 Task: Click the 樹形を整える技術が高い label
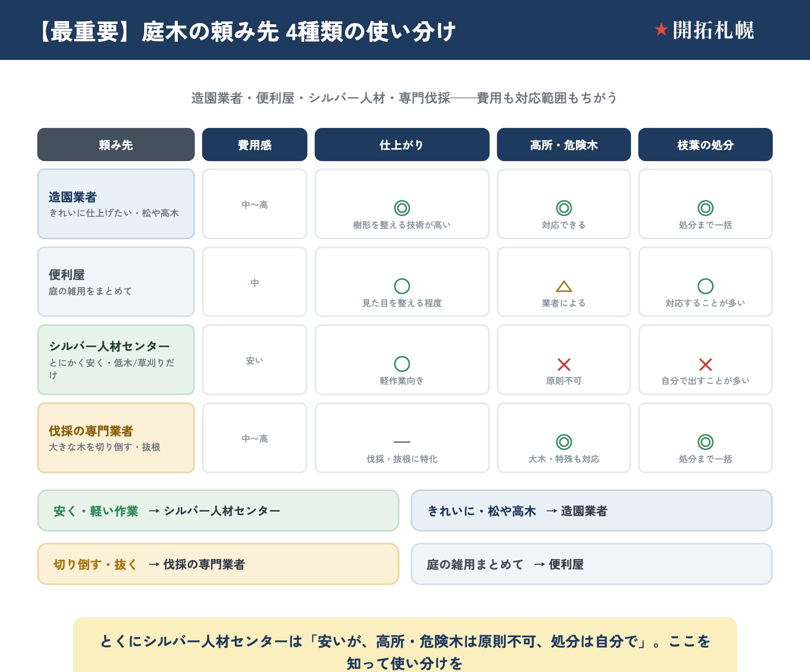point(402,225)
